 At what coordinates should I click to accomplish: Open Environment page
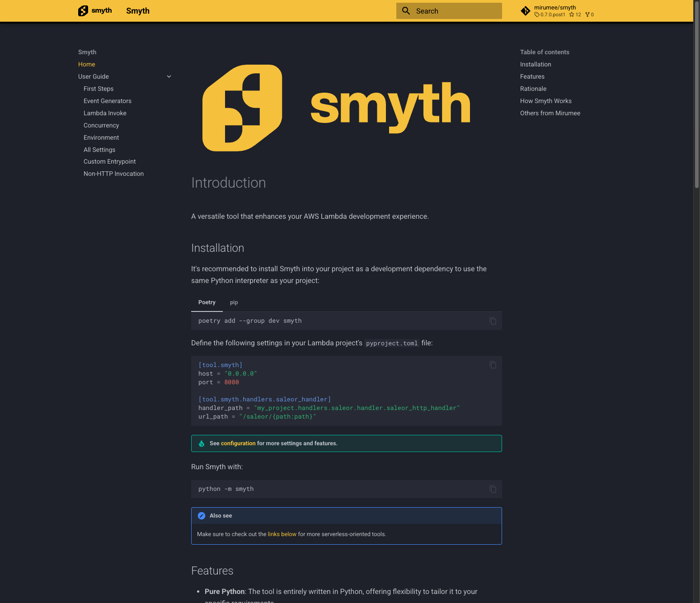[x=101, y=137]
